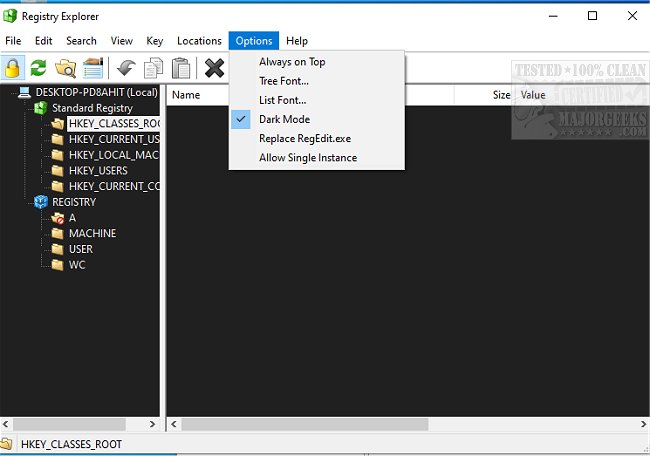Select the REGISTRY tree node
The width and height of the screenshot is (650, 456).
[x=74, y=202]
